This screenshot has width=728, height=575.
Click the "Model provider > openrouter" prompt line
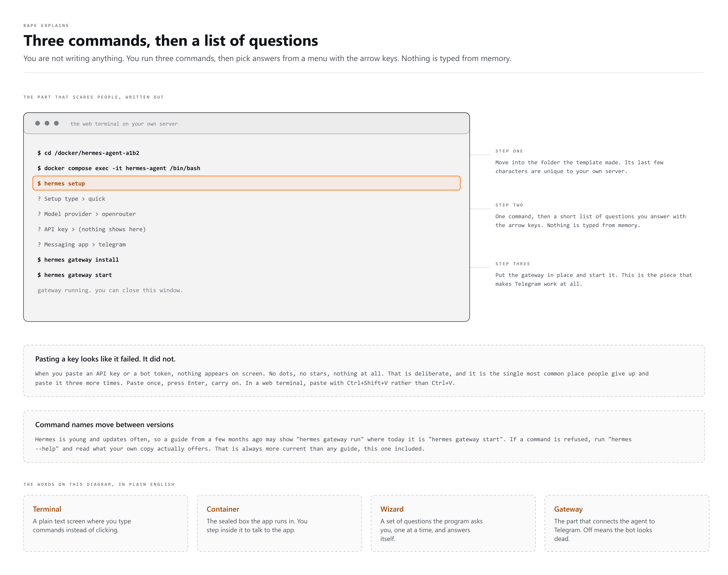(87, 214)
